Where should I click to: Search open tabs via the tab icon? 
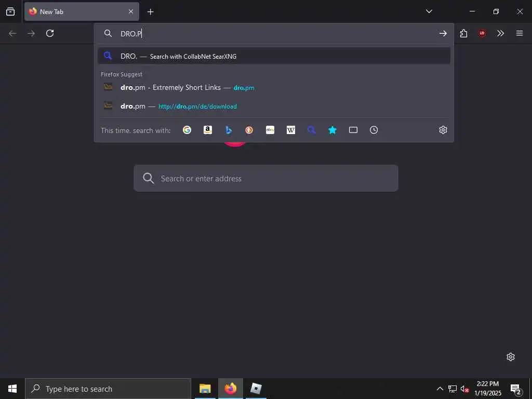(x=353, y=130)
